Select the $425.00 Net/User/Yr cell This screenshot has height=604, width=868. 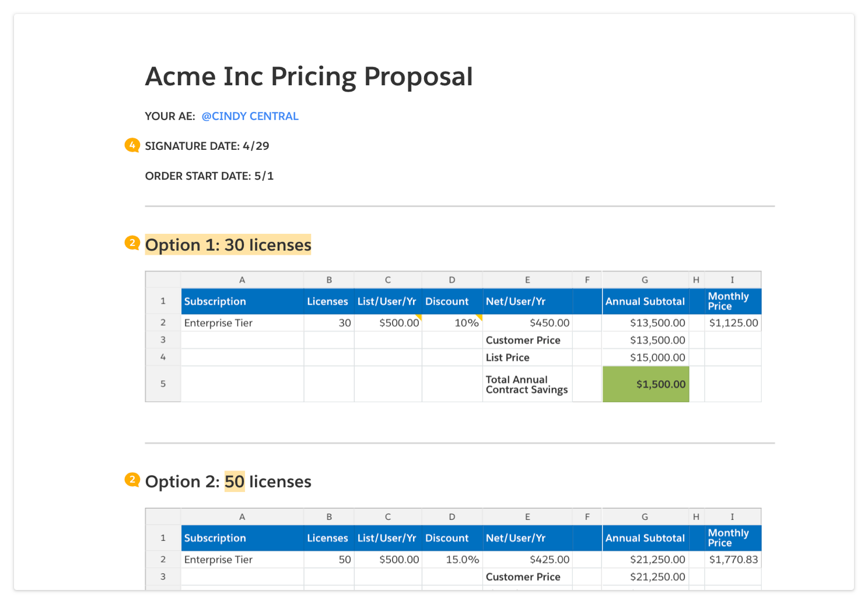point(527,560)
